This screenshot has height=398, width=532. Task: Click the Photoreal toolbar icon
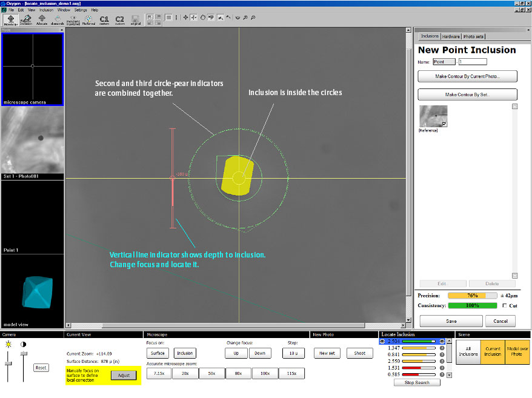pos(88,19)
